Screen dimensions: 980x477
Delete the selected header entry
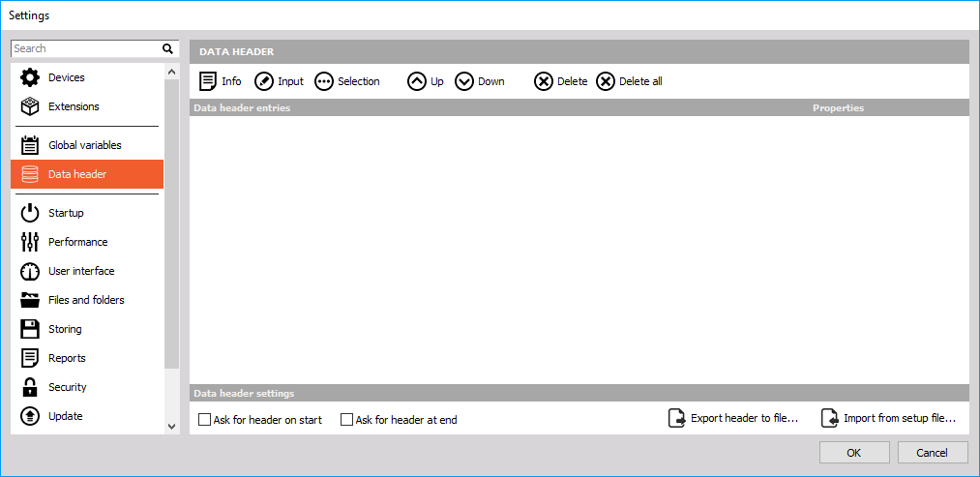(561, 81)
